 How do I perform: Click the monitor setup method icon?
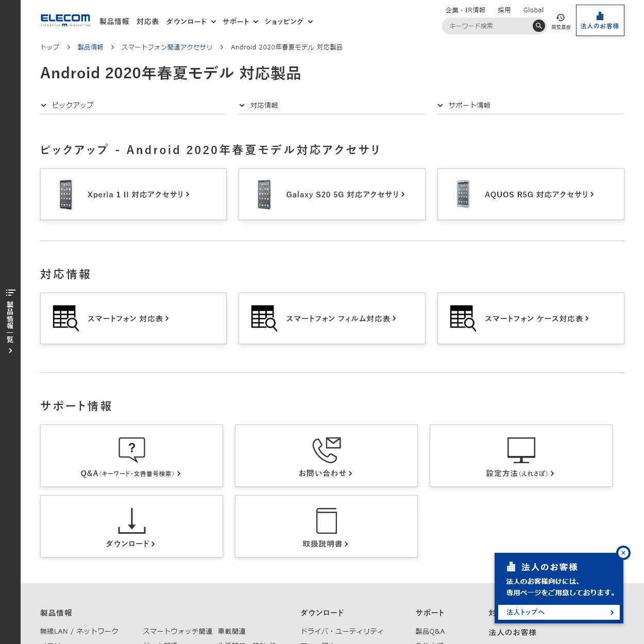[521, 450]
